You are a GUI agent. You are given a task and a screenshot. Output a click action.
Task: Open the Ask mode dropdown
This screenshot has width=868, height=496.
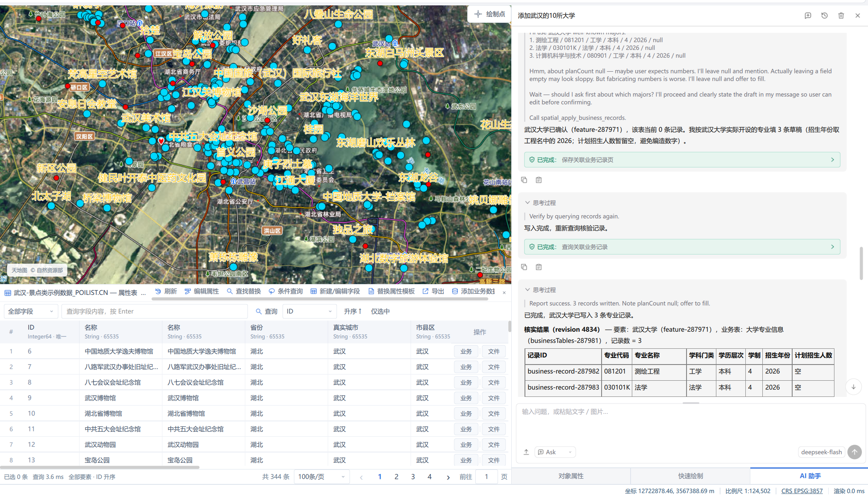click(x=555, y=452)
